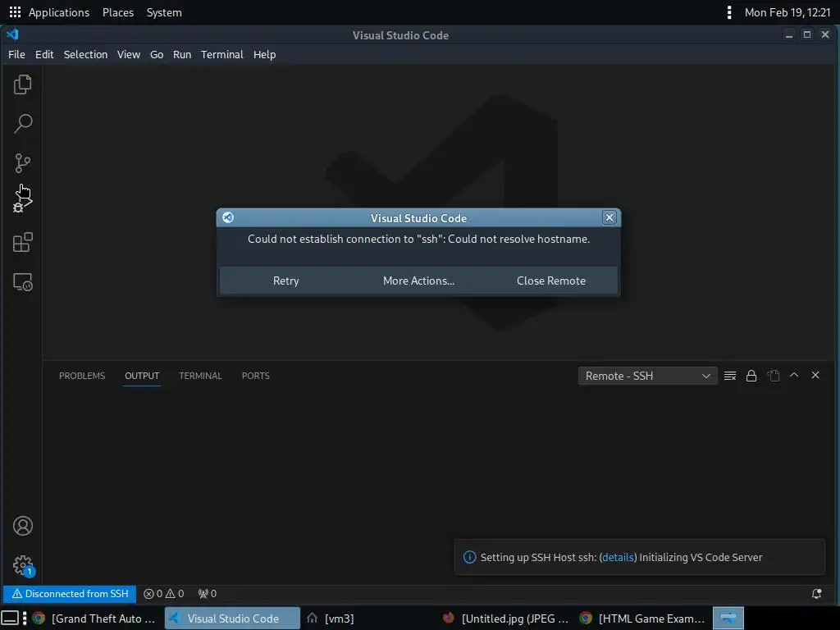Viewport: 840px width, 630px height.
Task: Toggle output scroll lock
Action: pyautogui.click(x=751, y=376)
